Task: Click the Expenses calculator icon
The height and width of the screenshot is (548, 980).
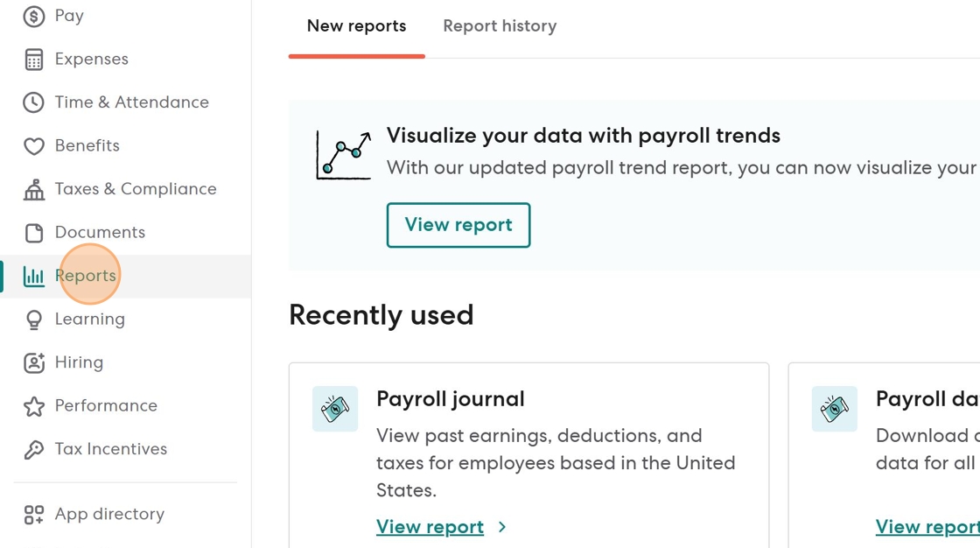Action: tap(33, 60)
